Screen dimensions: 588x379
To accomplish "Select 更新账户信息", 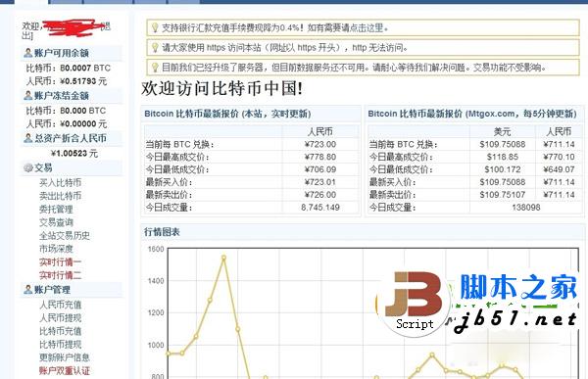I will click(65, 357).
